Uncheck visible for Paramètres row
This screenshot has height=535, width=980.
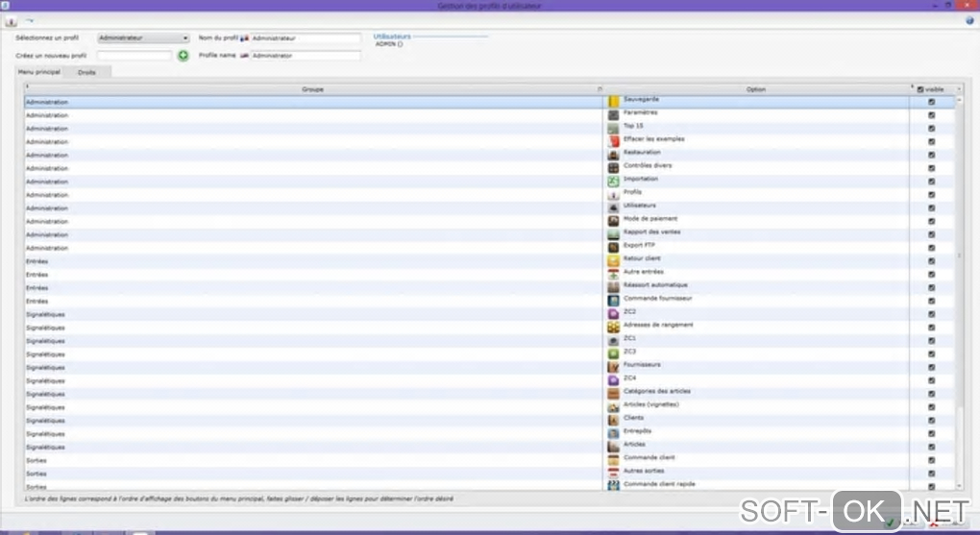[x=931, y=115]
